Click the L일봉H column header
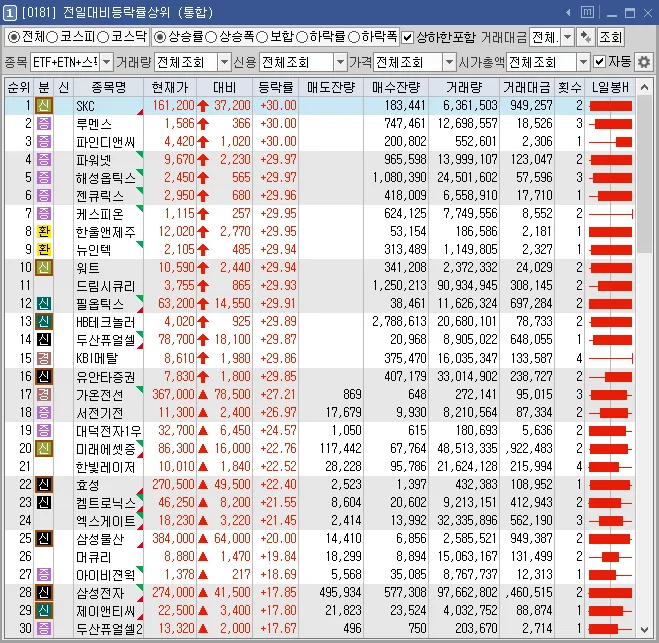 click(x=610, y=87)
